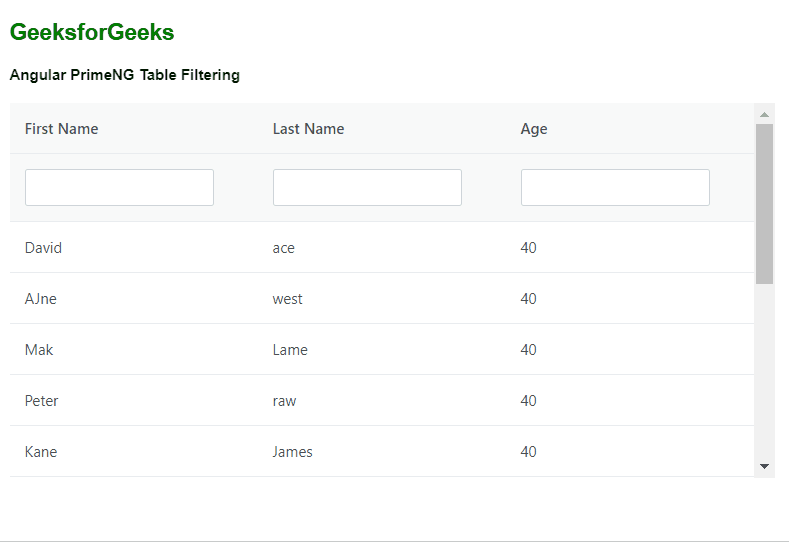The width and height of the screenshot is (789, 542).
Task: Focus the First Name filter input
Action: [119, 188]
